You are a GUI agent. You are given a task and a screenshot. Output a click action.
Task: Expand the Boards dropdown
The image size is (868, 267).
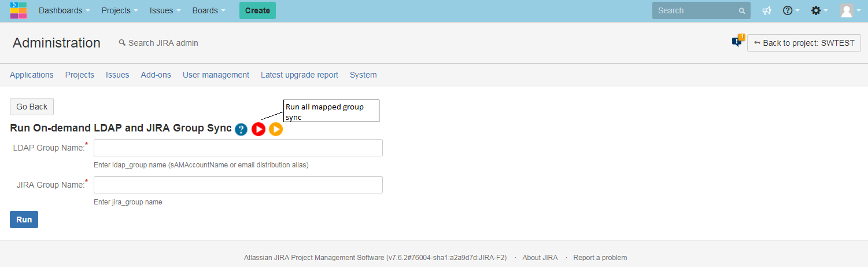click(209, 10)
